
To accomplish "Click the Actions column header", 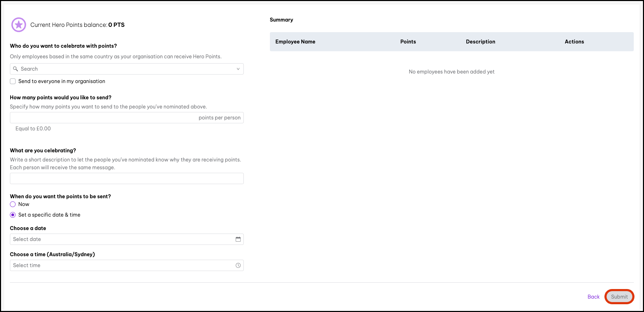I will (574, 42).
